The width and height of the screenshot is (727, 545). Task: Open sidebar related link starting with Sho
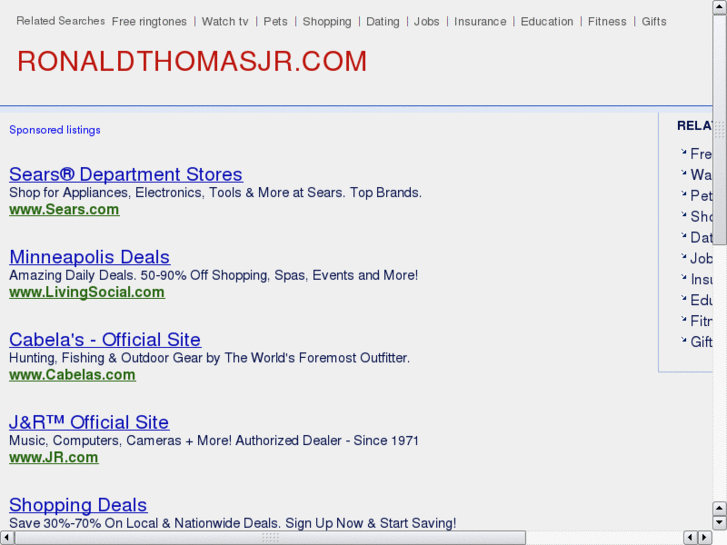pos(701,216)
